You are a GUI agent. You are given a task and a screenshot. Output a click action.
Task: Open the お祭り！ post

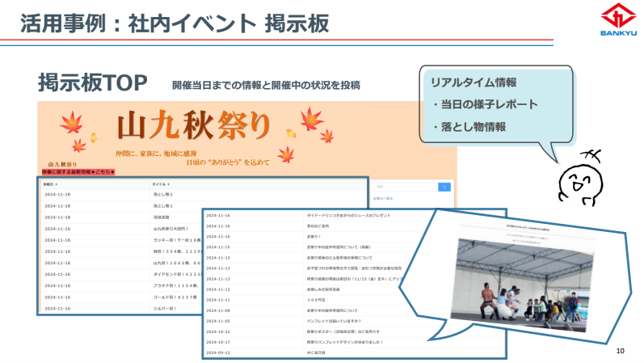314,237
